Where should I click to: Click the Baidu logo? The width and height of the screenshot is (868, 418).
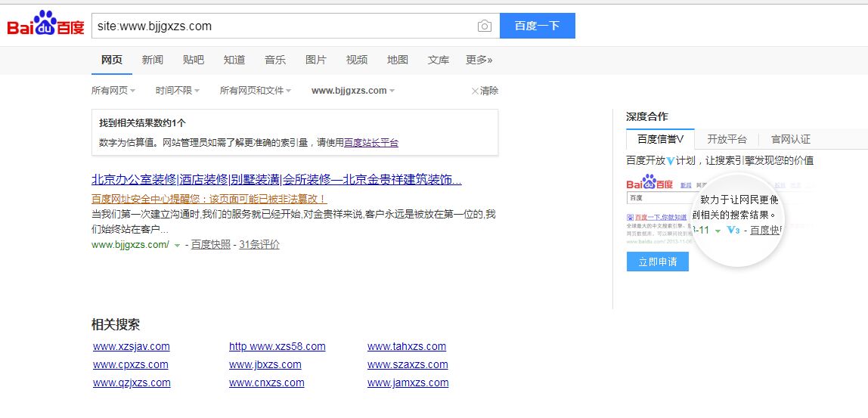pyautogui.click(x=45, y=25)
